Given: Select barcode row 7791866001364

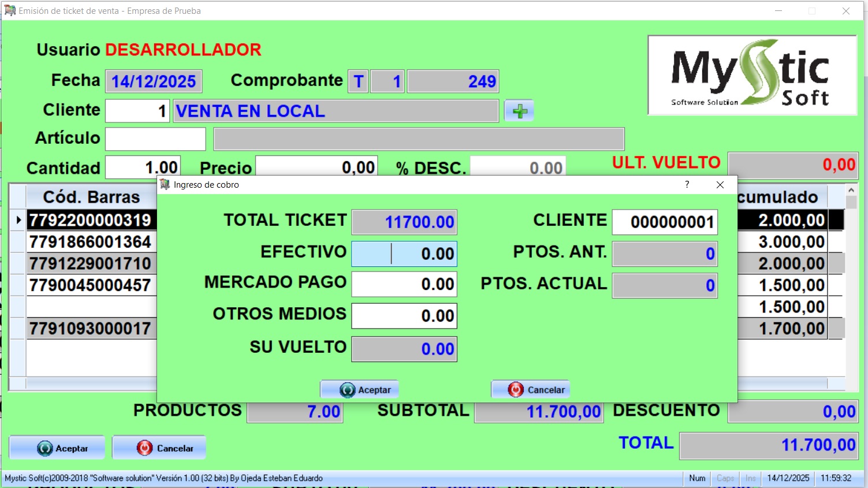Looking at the screenshot, I should click(91, 242).
